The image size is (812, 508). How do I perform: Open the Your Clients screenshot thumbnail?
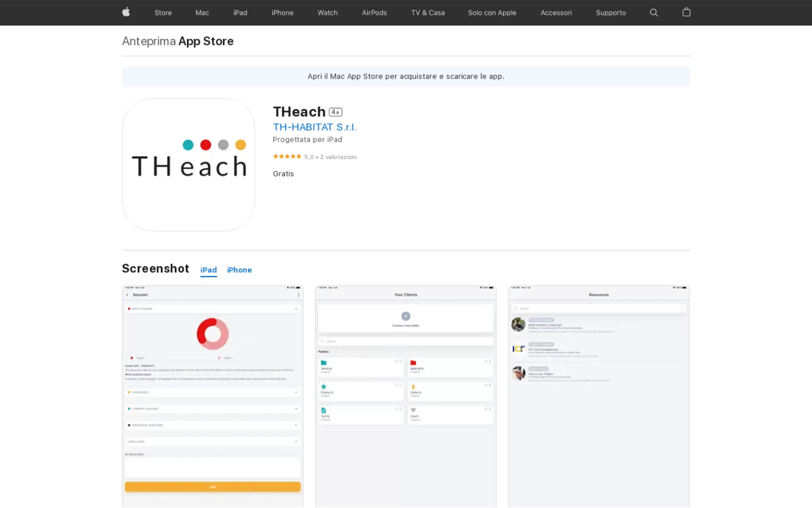click(x=405, y=396)
